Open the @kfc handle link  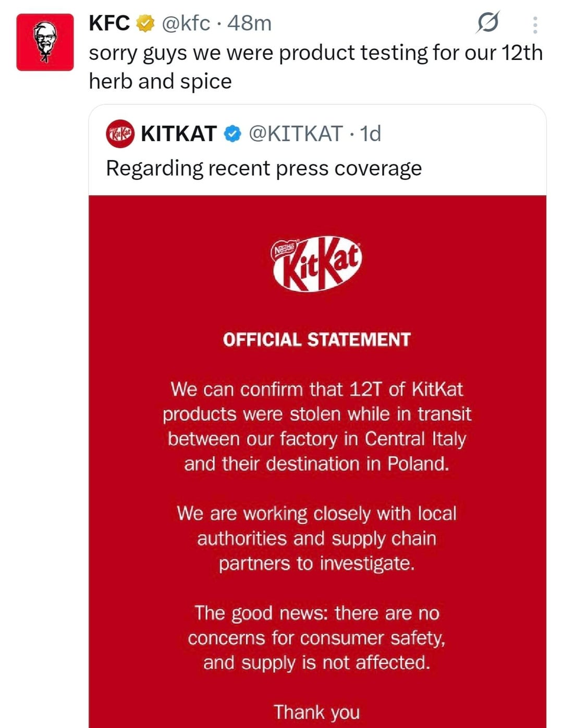[x=186, y=23]
